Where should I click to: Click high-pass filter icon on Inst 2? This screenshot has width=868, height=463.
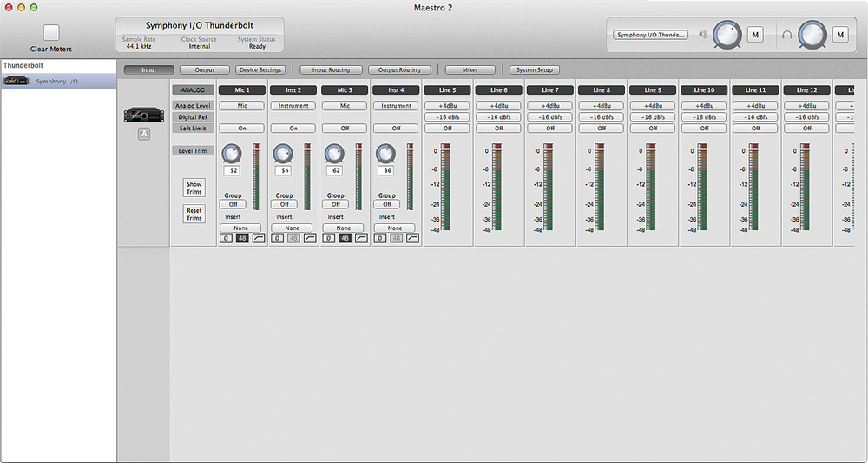click(x=310, y=238)
